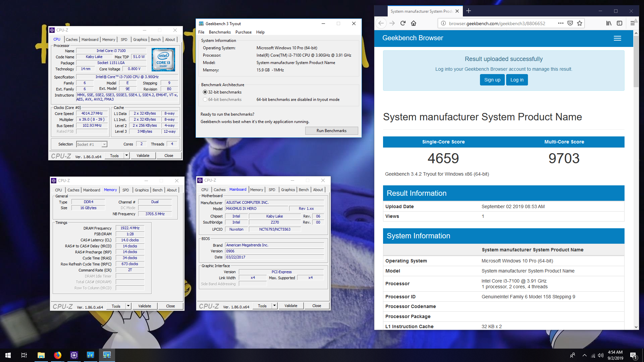Click browser page vertical scrollbar thumb

coord(636,62)
